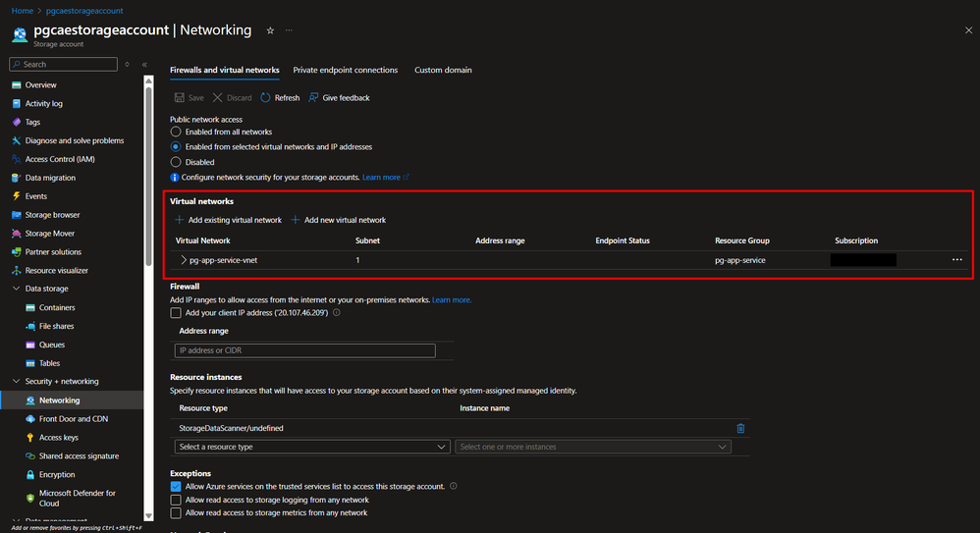Expand the pg-app-service-vnet row

[x=183, y=260]
